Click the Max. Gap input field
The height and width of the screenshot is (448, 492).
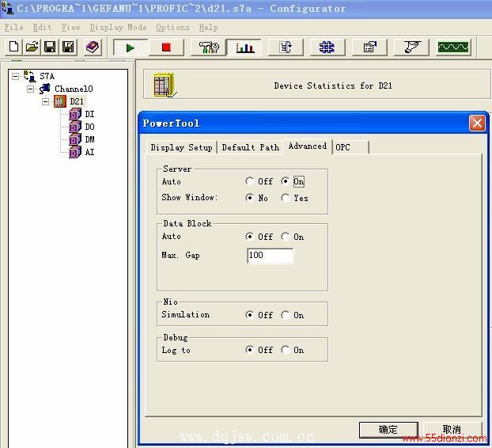[x=271, y=255]
